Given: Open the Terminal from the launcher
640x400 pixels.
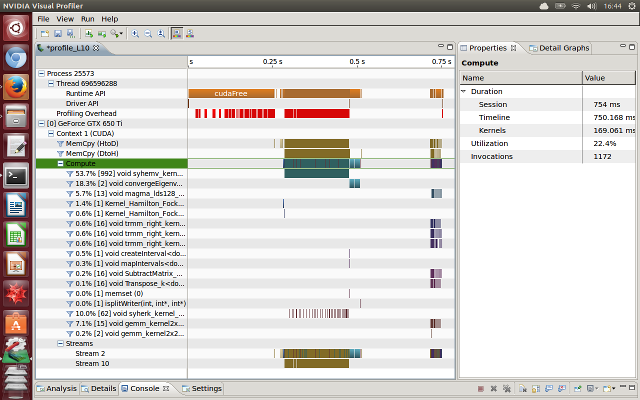Looking at the screenshot, I should tap(16, 176).
